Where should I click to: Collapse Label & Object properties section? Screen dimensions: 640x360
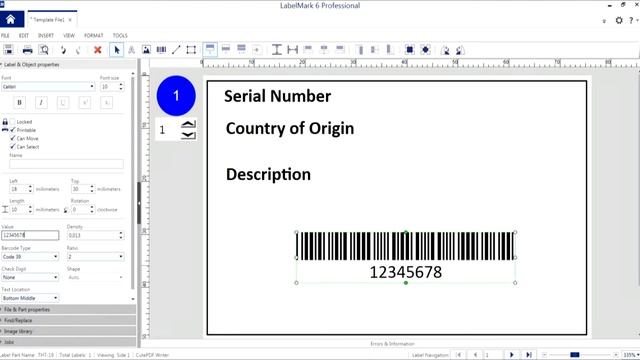tap(68, 64)
